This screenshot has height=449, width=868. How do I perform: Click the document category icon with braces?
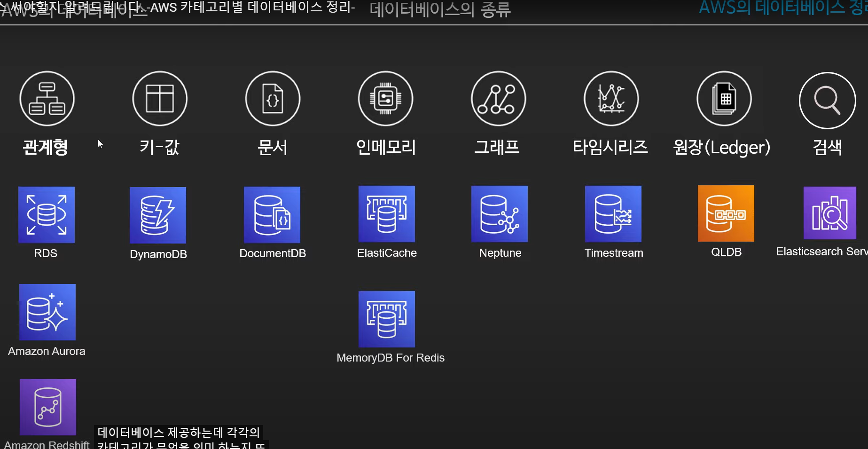[x=273, y=99]
